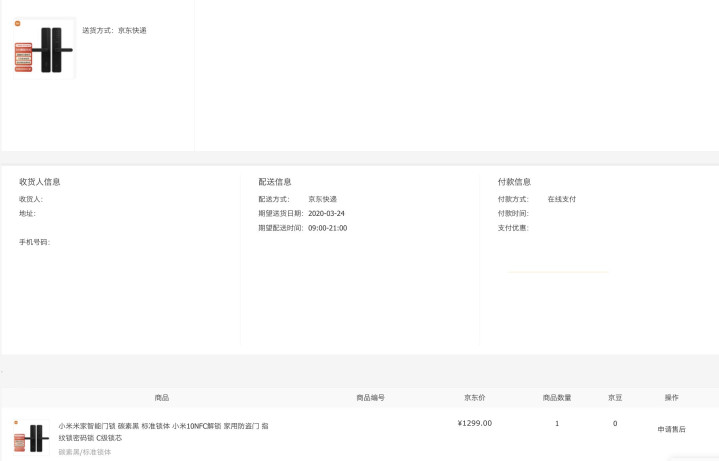The width and height of the screenshot is (719, 461).
Task: Click the 送货方式: 京东快递 label
Action: pos(114,30)
